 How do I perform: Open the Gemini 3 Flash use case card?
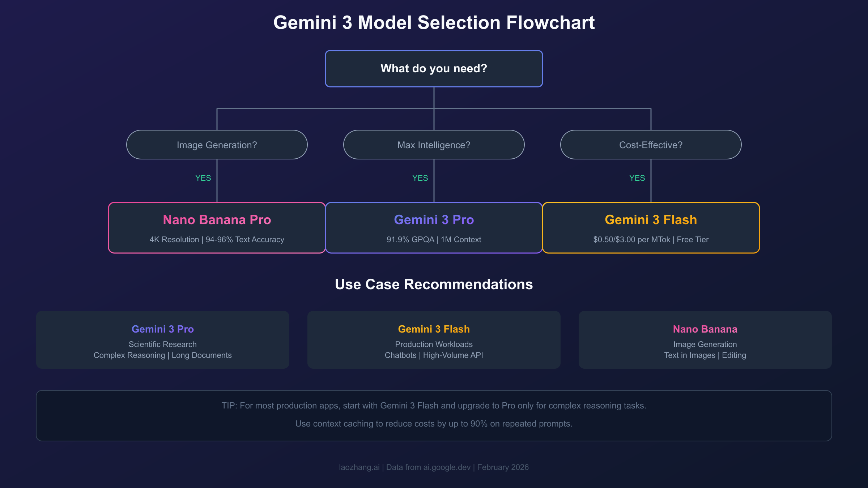[x=434, y=340]
